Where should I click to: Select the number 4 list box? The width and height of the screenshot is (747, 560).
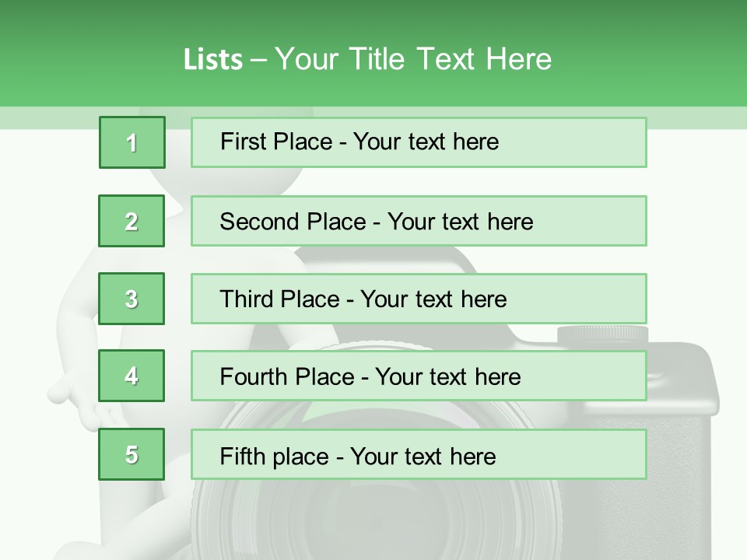point(132,376)
